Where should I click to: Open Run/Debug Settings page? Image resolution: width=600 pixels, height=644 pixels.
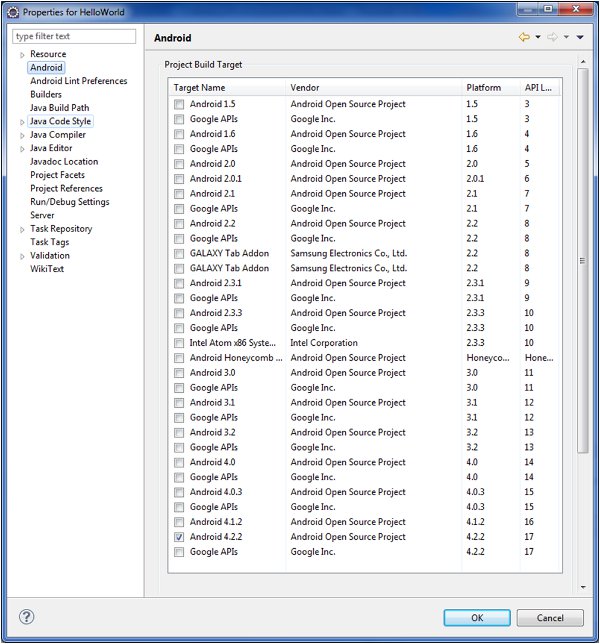tap(70, 202)
